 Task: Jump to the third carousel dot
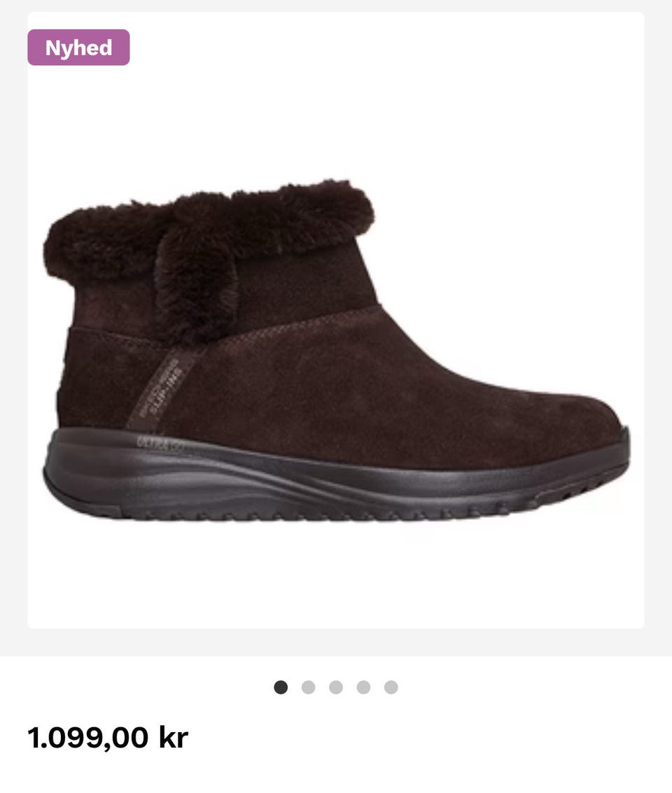click(x=336, y=687)
